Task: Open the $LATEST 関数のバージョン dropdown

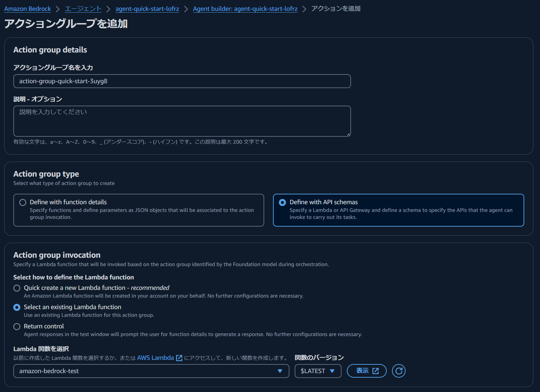Action: pos(318,371)
